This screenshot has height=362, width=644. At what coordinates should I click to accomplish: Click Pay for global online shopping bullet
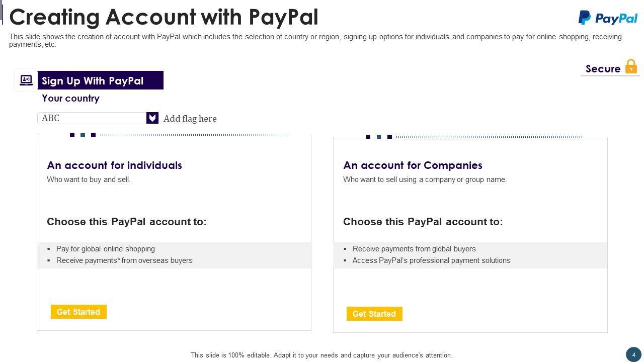[106, 249]
